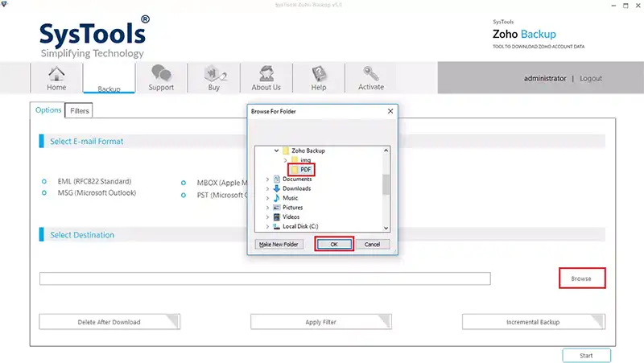Click the Logout link
Image resolution: width=644 pixels, height=363 pixels.
tap(591, 78)
